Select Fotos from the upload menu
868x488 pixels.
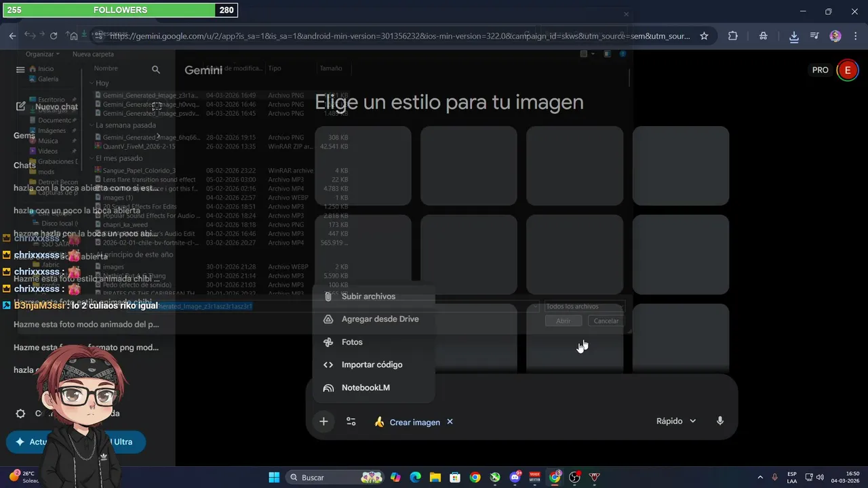(374, 342)
